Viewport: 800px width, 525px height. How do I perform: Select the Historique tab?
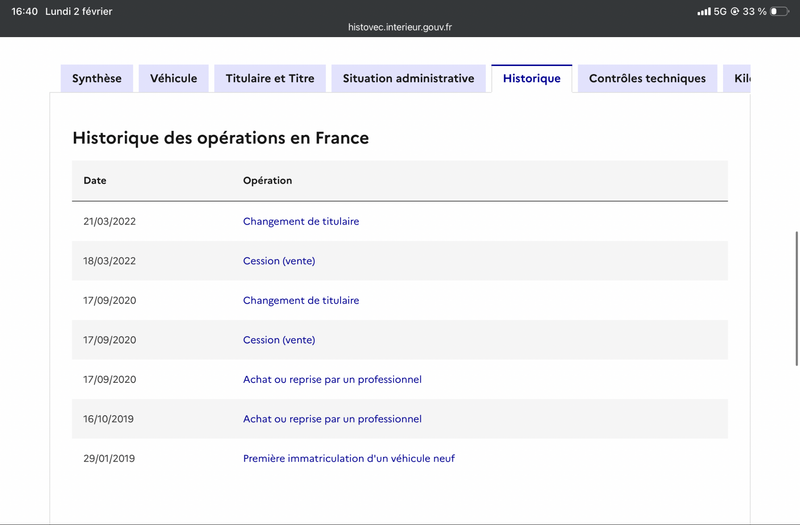click(532, 79)
